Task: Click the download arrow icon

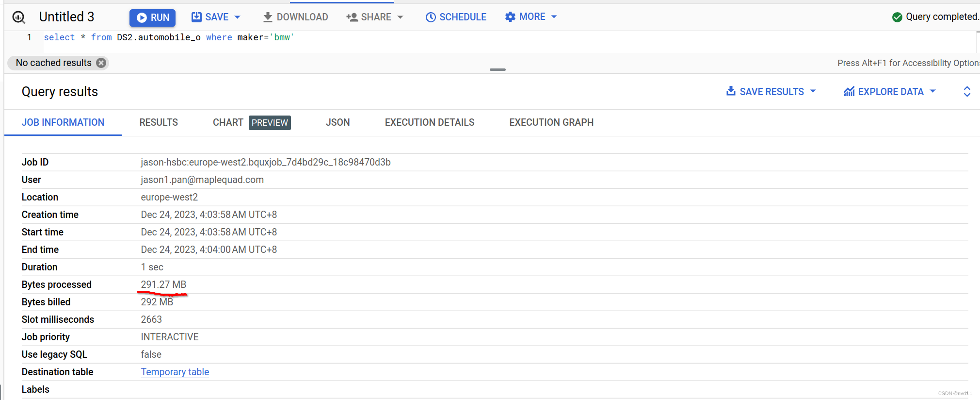Action: pos(268,17)
